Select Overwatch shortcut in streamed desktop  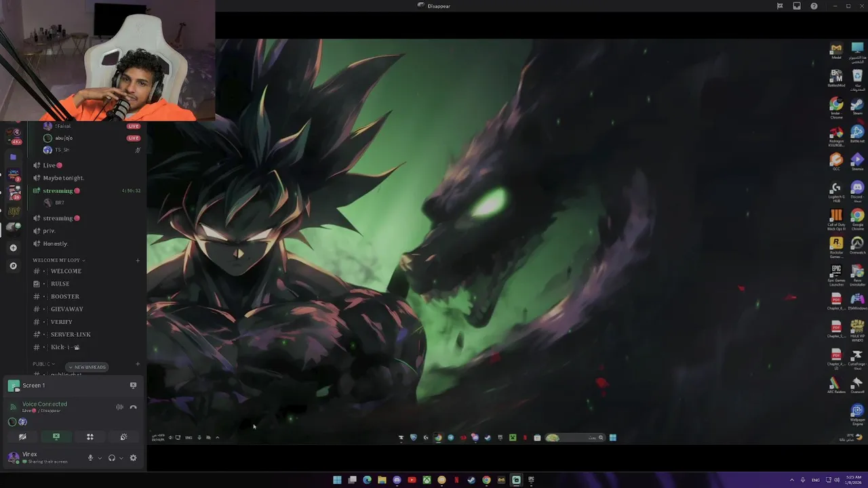tap(857, 245)
